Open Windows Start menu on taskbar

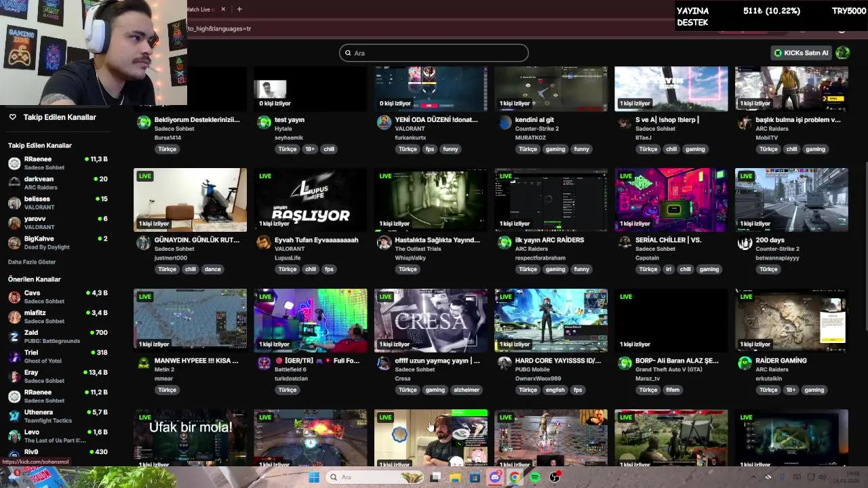(x=314, y=477)
